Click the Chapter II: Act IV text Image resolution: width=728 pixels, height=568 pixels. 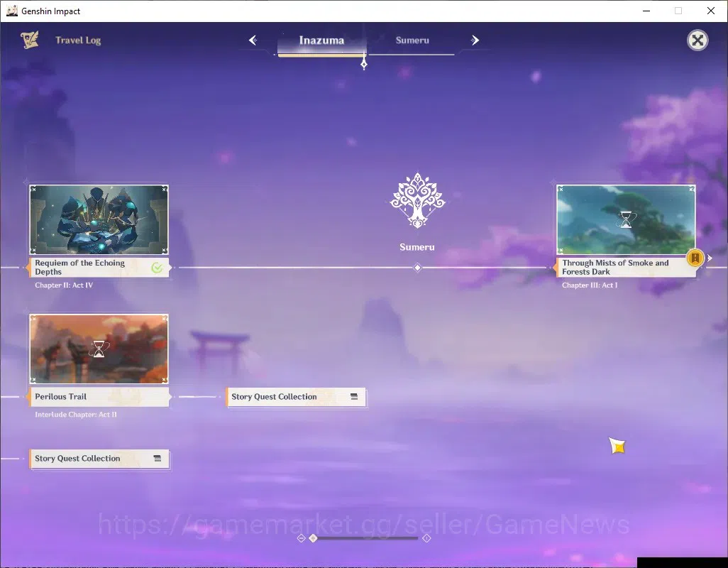[64, 285]
